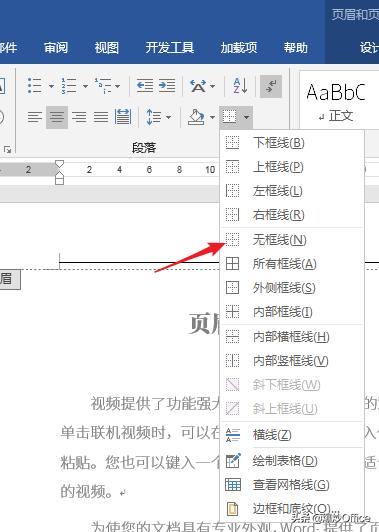Image resolution: width=379 pixels, height=532 pixels.
Task: Click the numbered list icon
Action: 69,86
